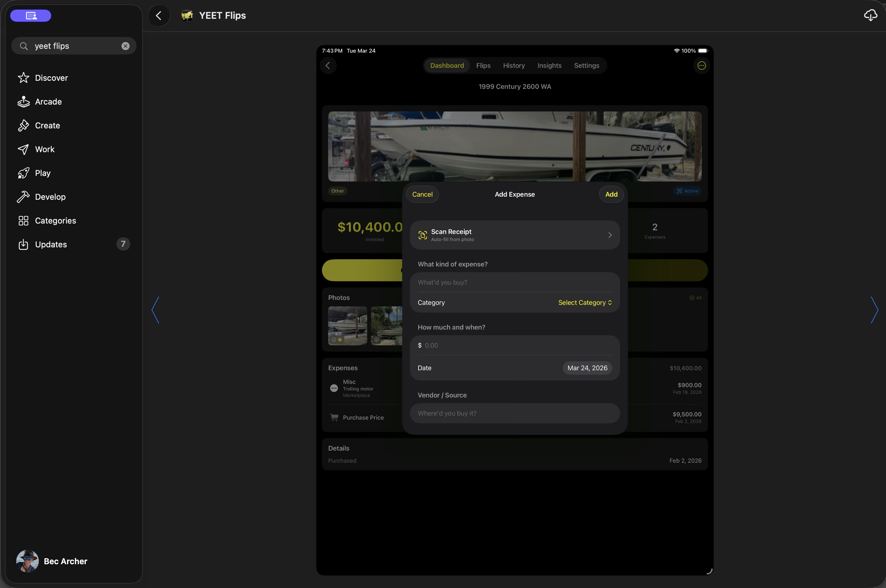Click the yellow star on first photo

[x=340, y=340]
